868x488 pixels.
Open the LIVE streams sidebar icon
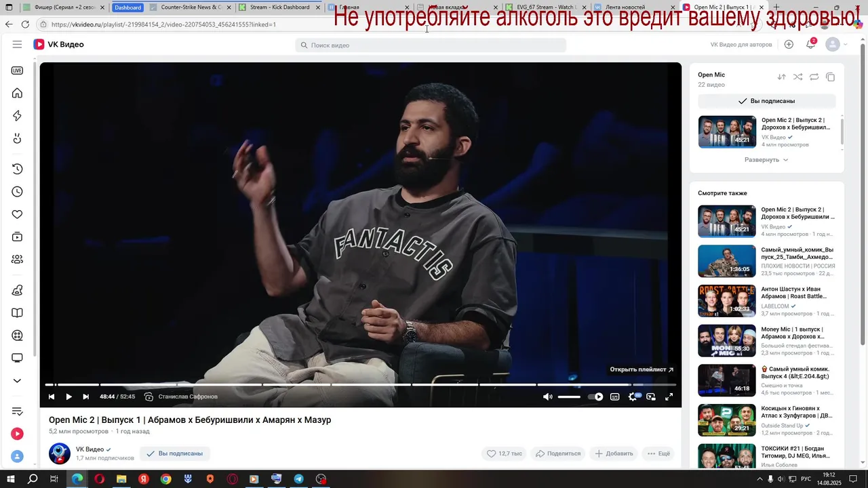[17, 70]
